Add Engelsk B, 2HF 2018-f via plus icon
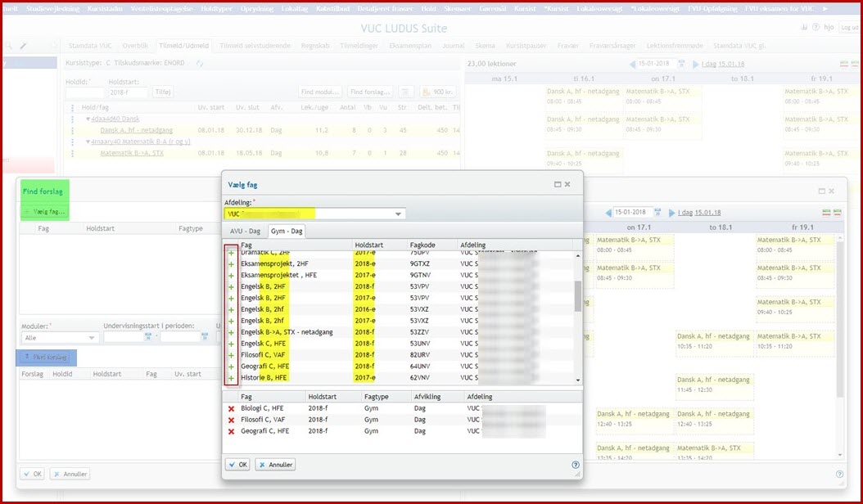The image size is (863, 504). [x=231, y=287]
